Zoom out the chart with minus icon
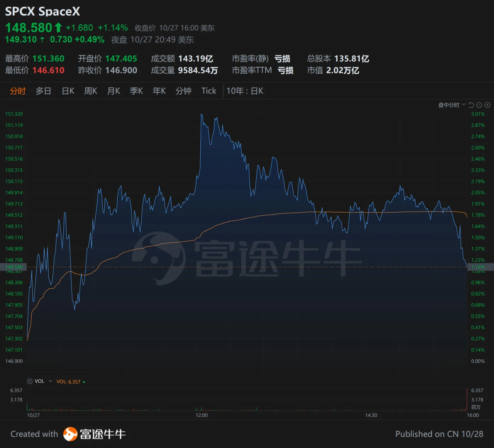494x448 pixels. 479,105
